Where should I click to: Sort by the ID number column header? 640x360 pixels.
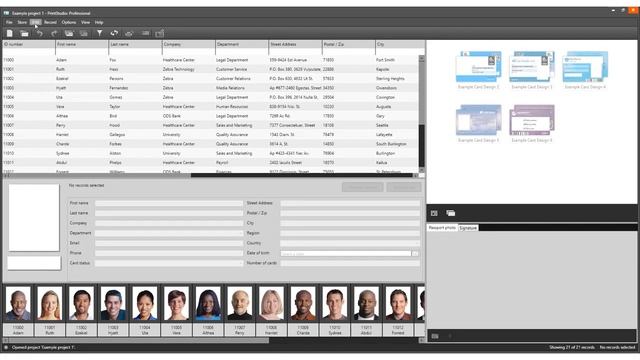click(x=29, y=44)
